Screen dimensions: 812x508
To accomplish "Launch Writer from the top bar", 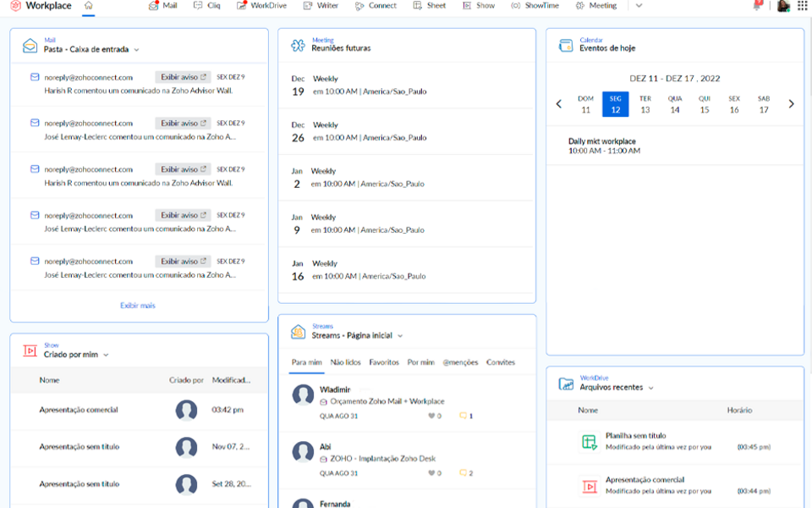I will 321,6.
